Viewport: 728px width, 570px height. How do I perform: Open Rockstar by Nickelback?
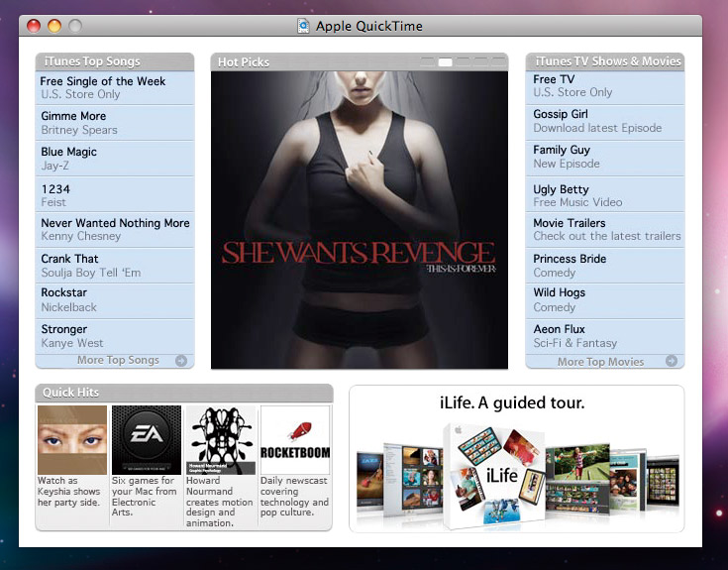115,301
